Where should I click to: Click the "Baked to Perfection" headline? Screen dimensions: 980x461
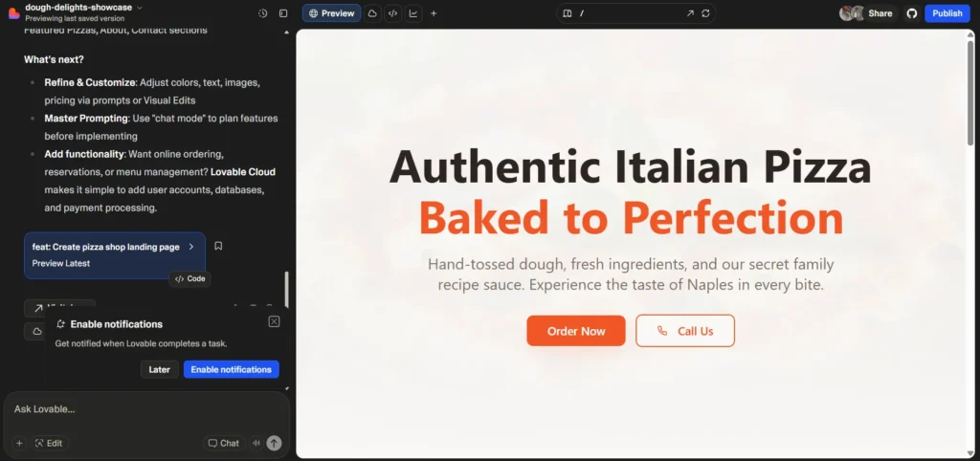pos(631,218)
